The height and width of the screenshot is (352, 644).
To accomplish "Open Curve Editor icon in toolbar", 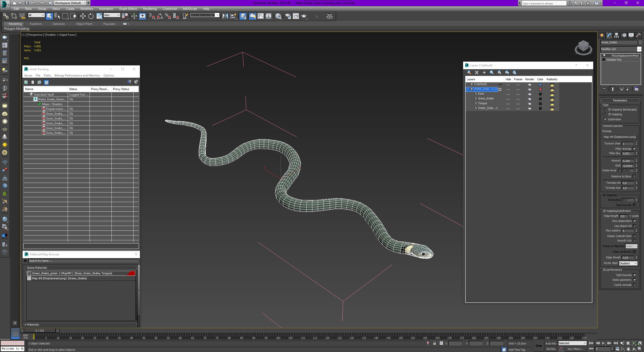I will pos(261,16).
